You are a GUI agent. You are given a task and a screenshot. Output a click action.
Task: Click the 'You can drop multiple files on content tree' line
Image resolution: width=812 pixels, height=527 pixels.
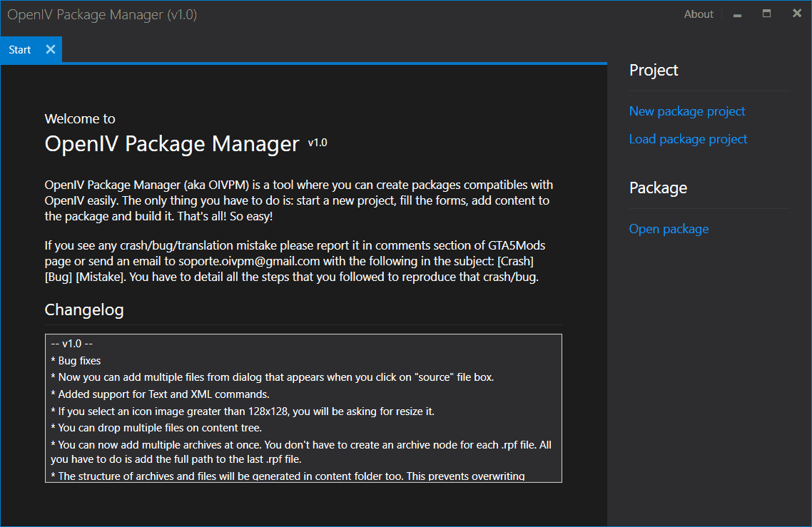point(156,428)
